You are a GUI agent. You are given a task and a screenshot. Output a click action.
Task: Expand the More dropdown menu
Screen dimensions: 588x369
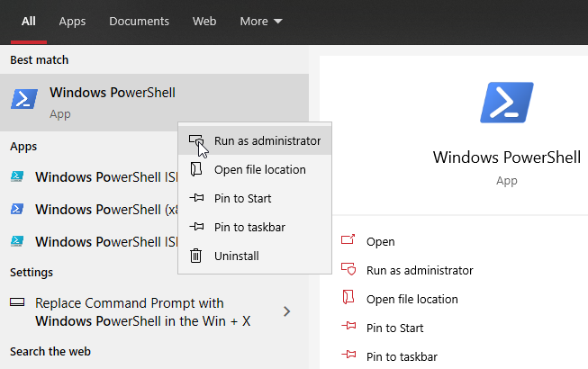click(261, 22)
